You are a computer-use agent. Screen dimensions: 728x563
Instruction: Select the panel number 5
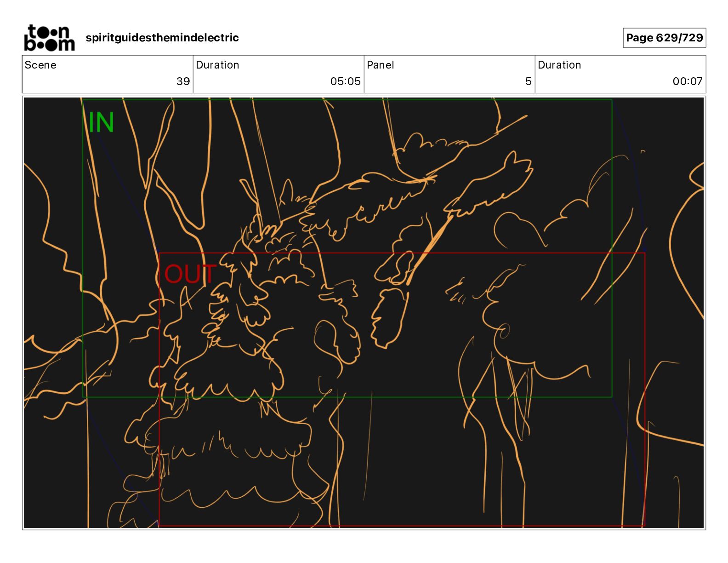click(529, 81)
